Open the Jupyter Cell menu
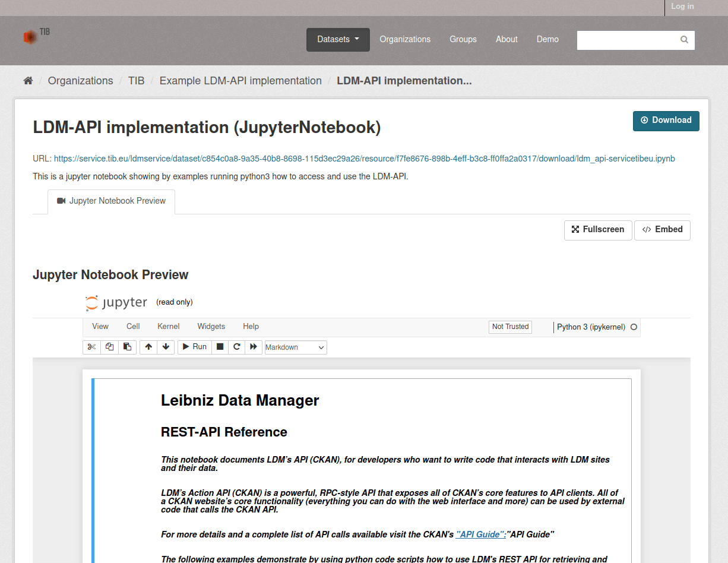Viewport: 728px width, 563px height. [133, 327]
